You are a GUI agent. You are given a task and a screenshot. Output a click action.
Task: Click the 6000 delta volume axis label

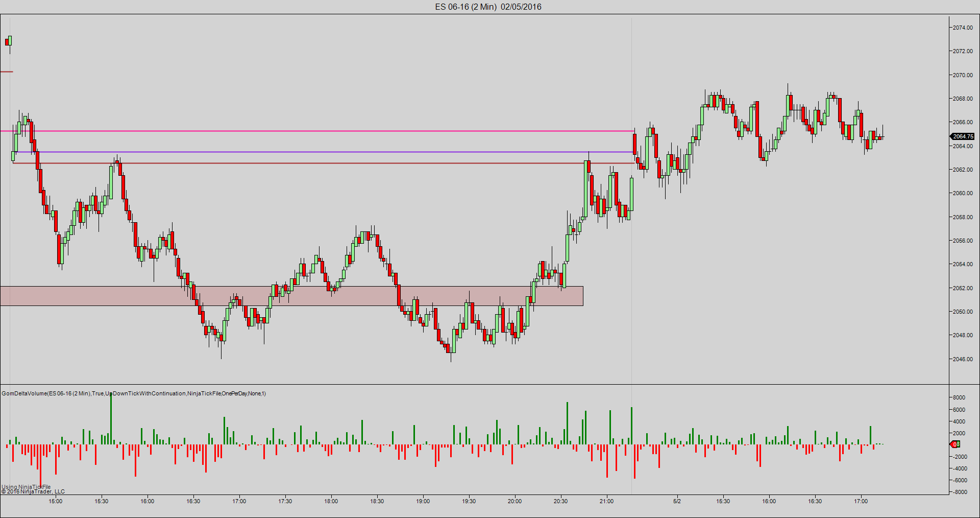point(959,410)
